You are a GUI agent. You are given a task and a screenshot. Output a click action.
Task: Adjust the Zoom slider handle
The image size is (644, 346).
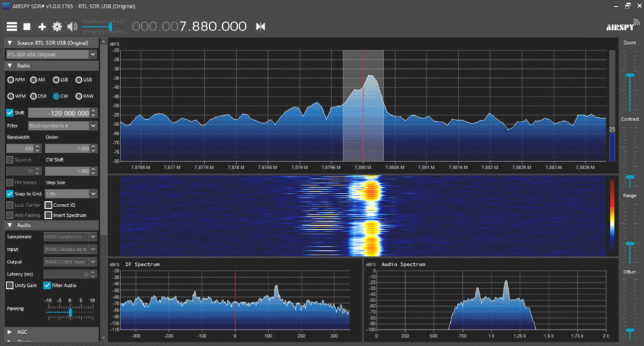point(630,75)
